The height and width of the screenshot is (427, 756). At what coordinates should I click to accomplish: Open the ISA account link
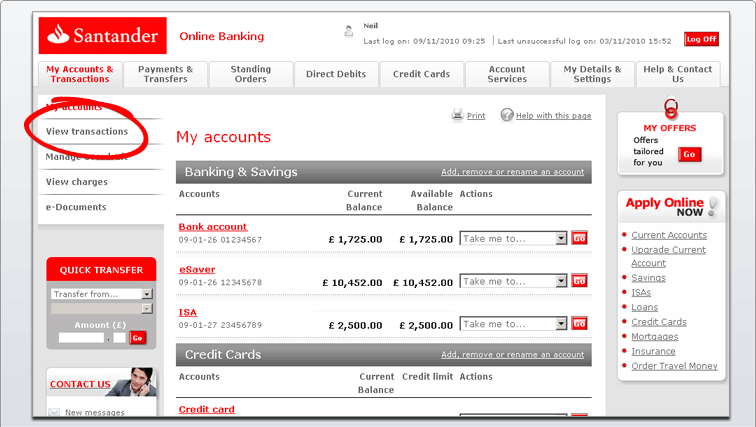[x=188, y=312]
